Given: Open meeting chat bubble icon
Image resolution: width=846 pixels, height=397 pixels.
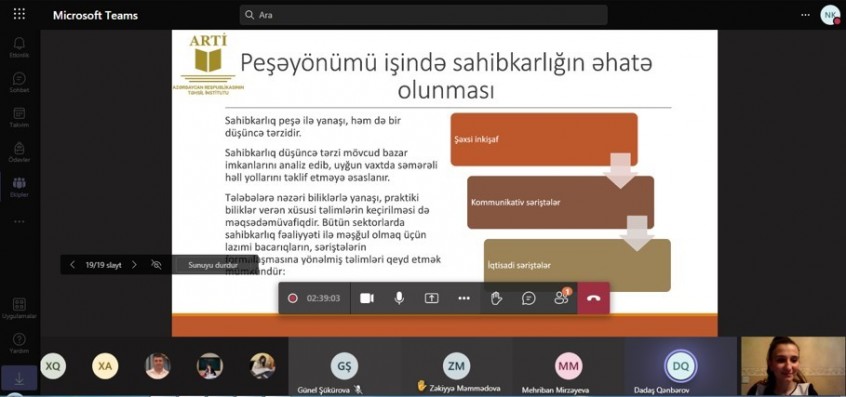Looking at the screenshot, I should [x=529, y=298].
